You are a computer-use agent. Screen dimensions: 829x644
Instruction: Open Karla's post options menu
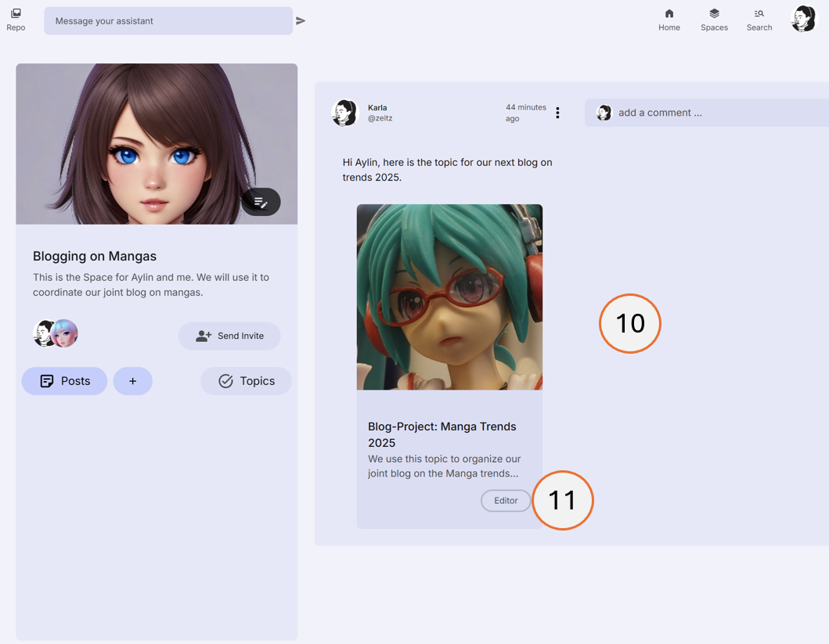[557, 112]
